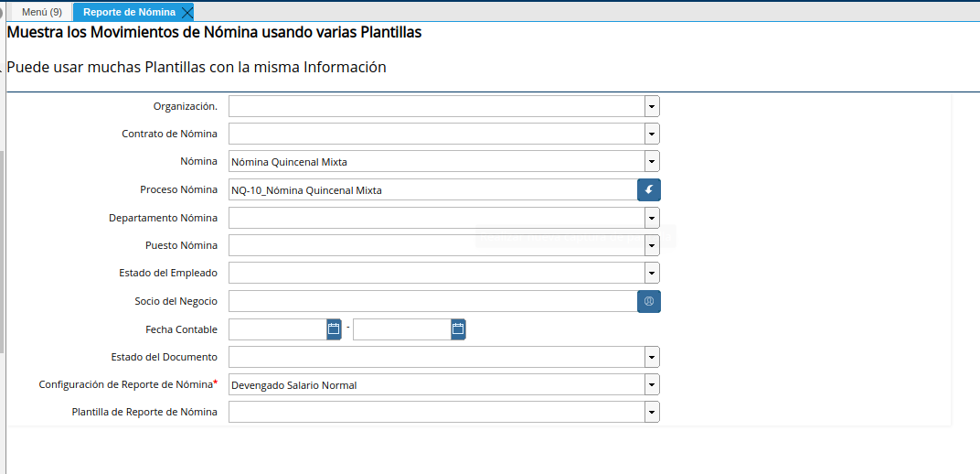Click the Contrato de Nómina field

pos(436,134)
